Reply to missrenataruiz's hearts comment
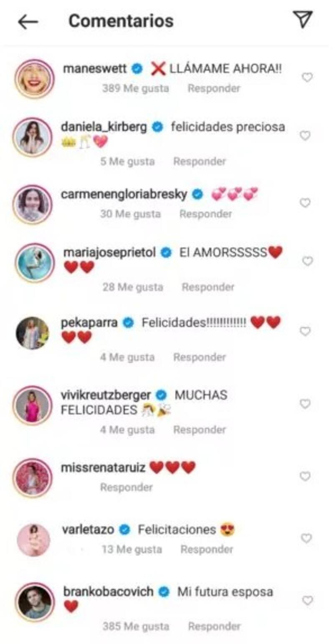 (x=126, y=487)
